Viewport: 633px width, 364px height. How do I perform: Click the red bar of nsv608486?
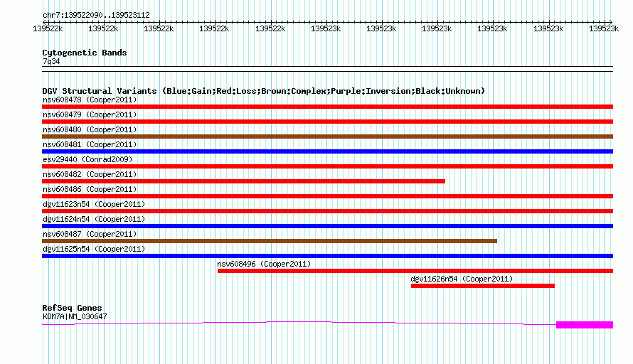point(327,196)
